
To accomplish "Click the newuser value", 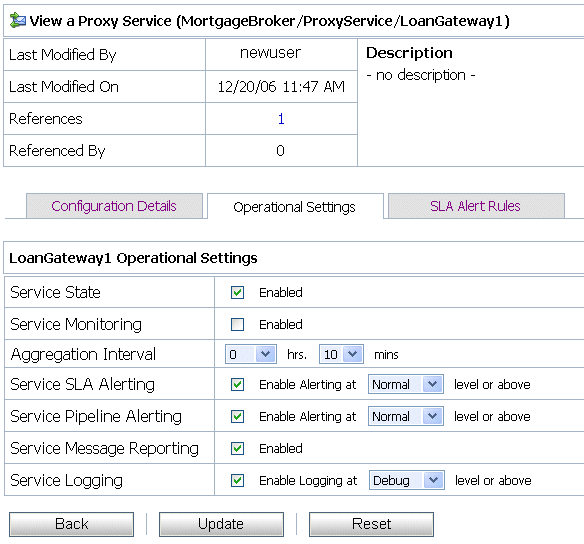I will point(270,53).
